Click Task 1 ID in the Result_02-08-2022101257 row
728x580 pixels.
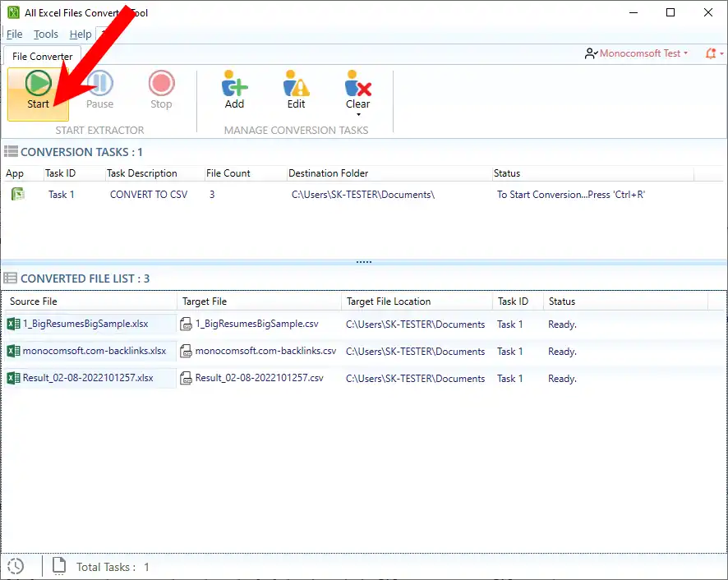pos(509,379)
